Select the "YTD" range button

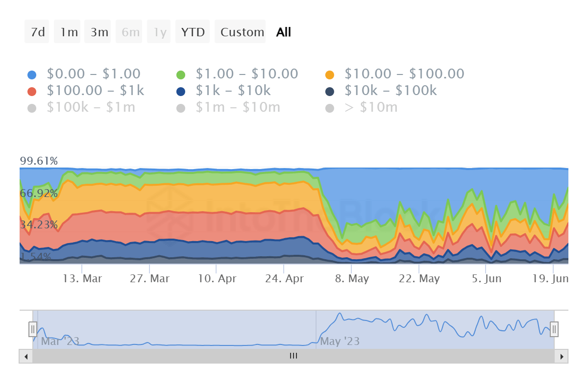pos(193,31)
